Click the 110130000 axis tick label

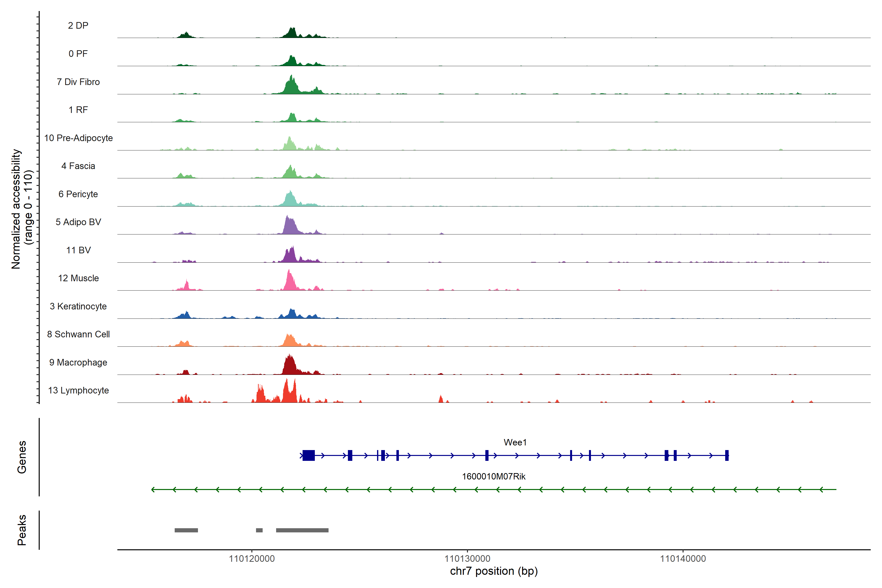[x=467, y=559]
